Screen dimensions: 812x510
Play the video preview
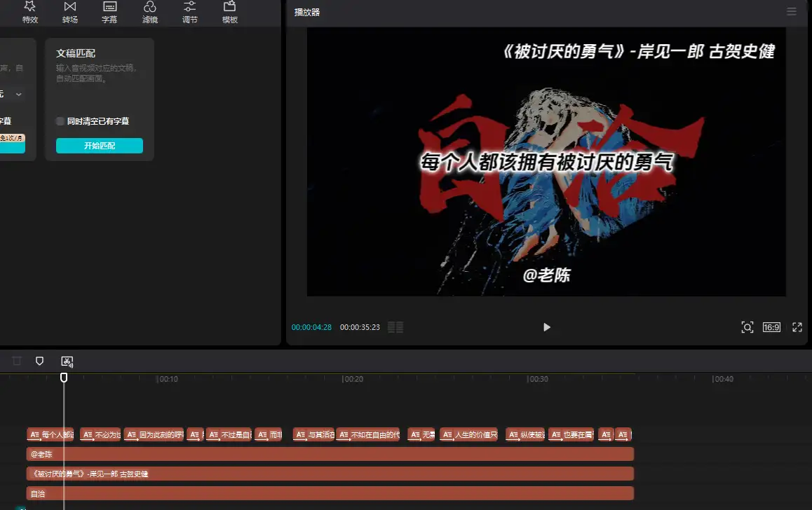click(x=547, y=327)
